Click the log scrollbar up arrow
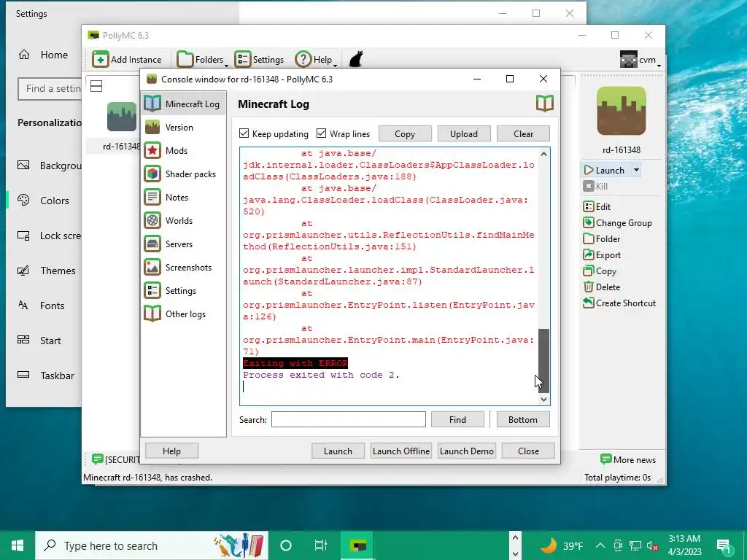 543,154
